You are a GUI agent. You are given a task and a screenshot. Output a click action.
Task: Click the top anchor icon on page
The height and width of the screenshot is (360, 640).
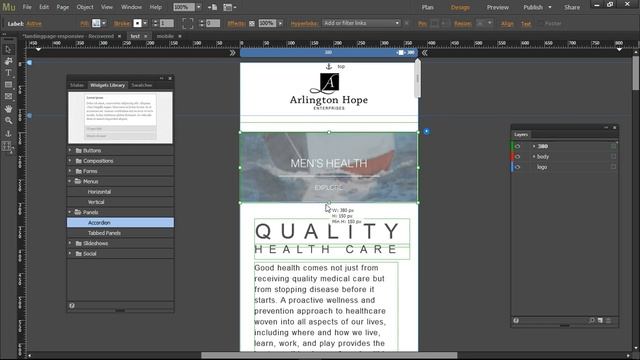(329, 67)
